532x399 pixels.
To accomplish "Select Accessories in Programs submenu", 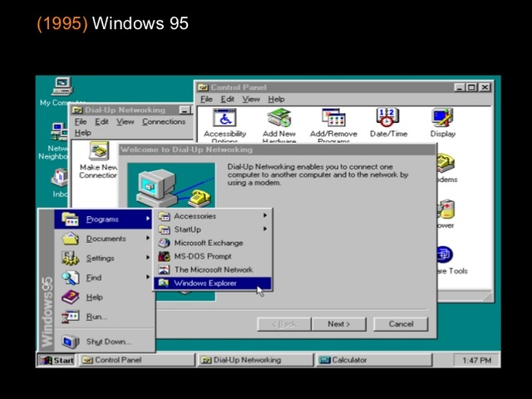I will 213,216.
